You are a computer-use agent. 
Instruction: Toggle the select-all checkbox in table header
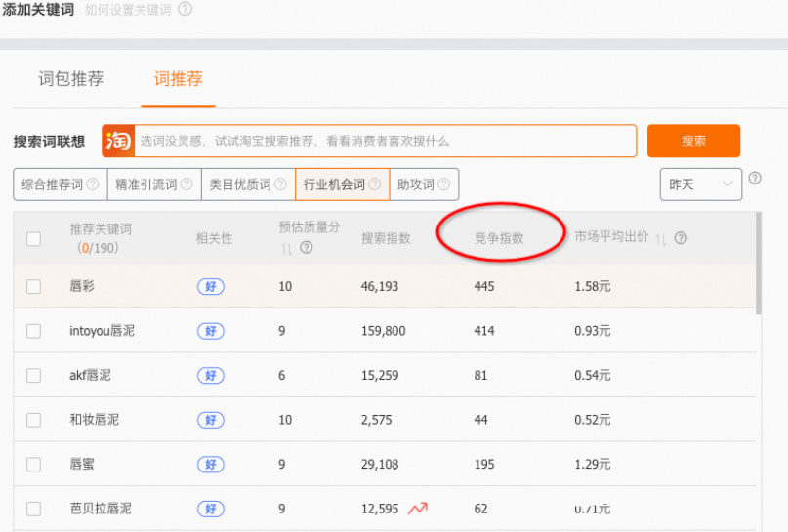coord(34,238)
